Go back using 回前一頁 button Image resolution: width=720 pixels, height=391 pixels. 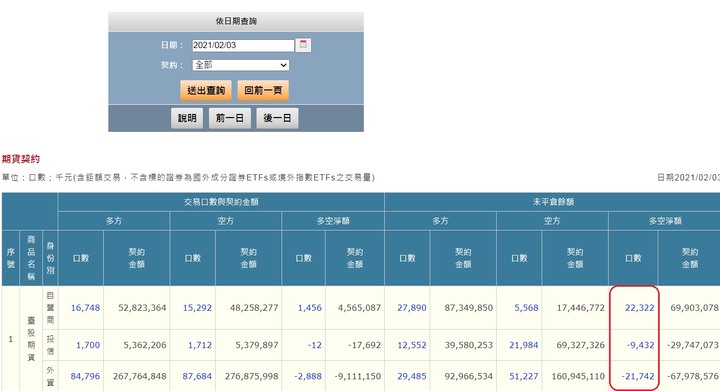(263, 90)
